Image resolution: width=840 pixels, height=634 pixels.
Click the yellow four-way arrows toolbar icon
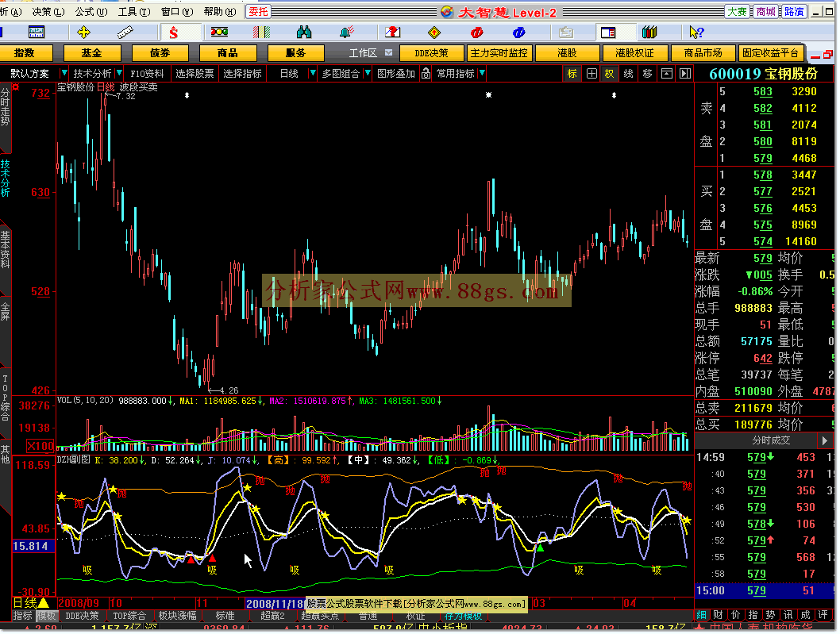pyautogui.click(x=83, y=33)
